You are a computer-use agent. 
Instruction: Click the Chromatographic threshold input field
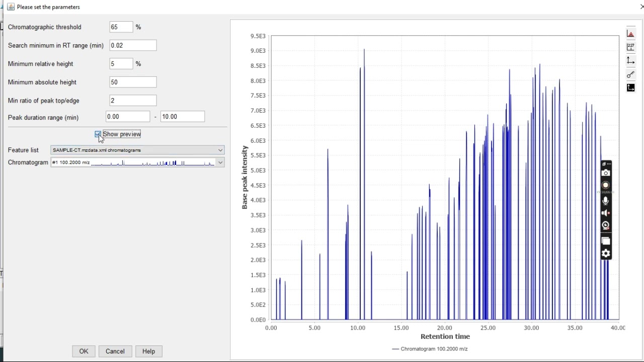[x=121, y=27]
